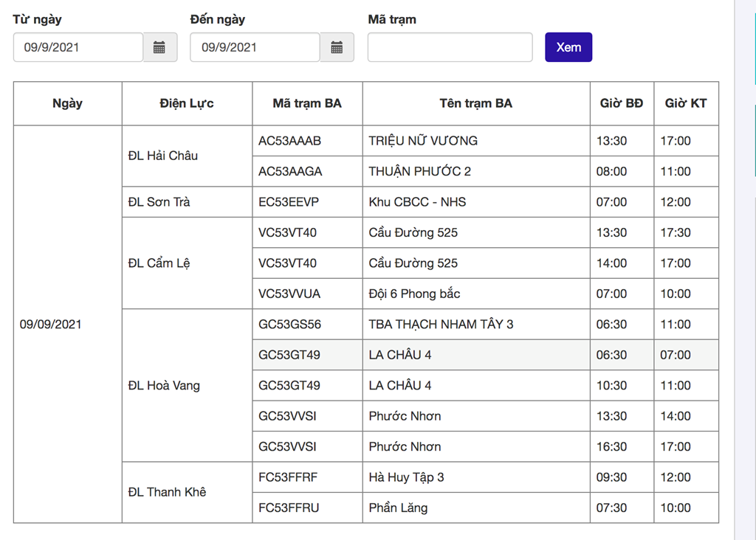
Task: Click the Đến ngày date field
Action: click(x=255, y=47)
